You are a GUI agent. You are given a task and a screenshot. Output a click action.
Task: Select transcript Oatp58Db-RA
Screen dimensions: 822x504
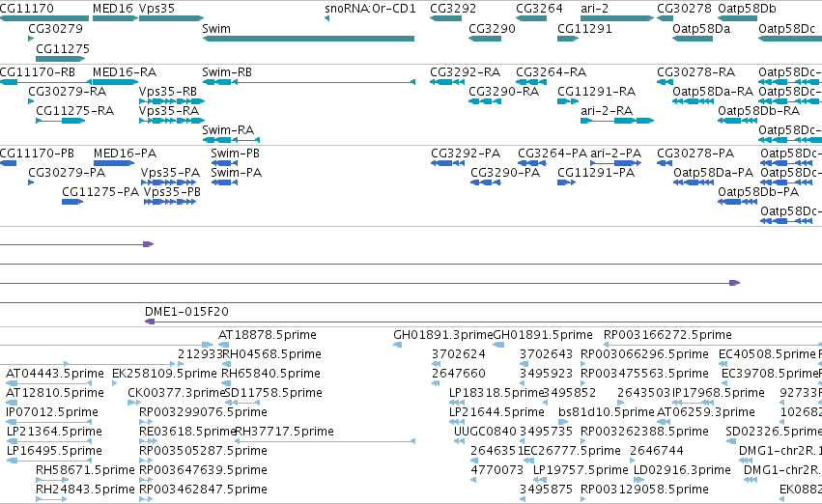758,111
